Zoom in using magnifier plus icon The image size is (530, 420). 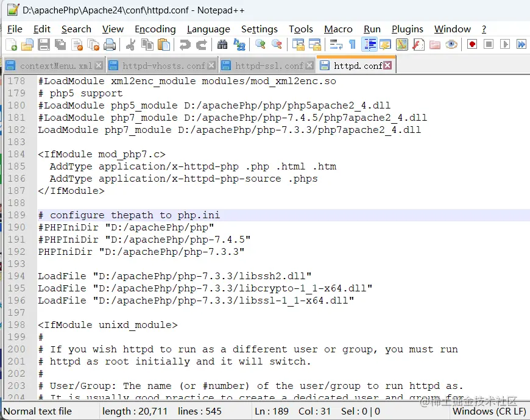(260, 44)
